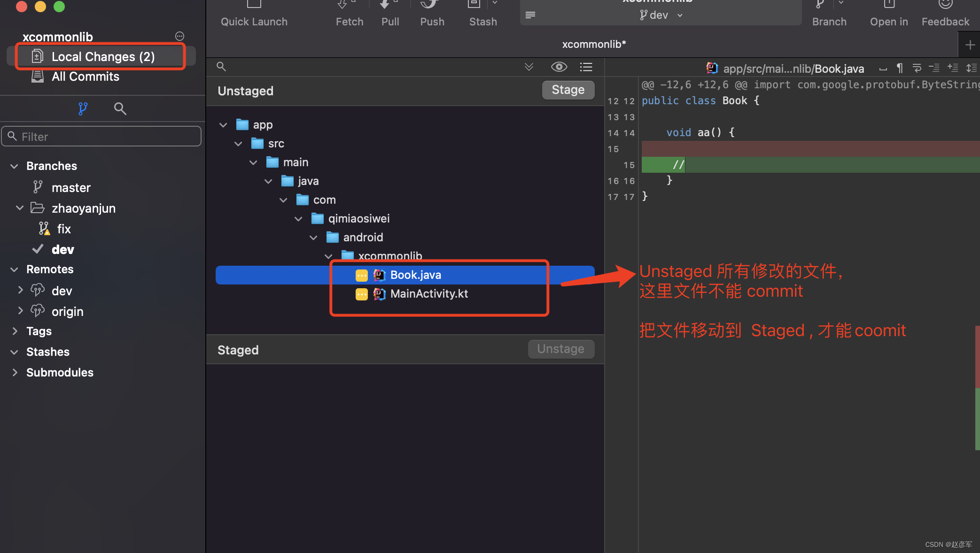Toggle show whitespace icon in diff toolbar
Viewport: 980px width, 553px height.
(883, 69)
